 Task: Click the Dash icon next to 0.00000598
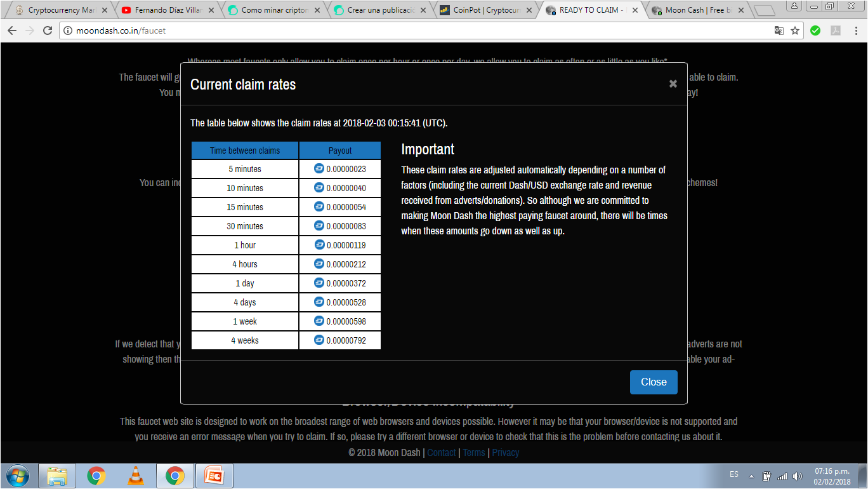[x=319, y=321]
